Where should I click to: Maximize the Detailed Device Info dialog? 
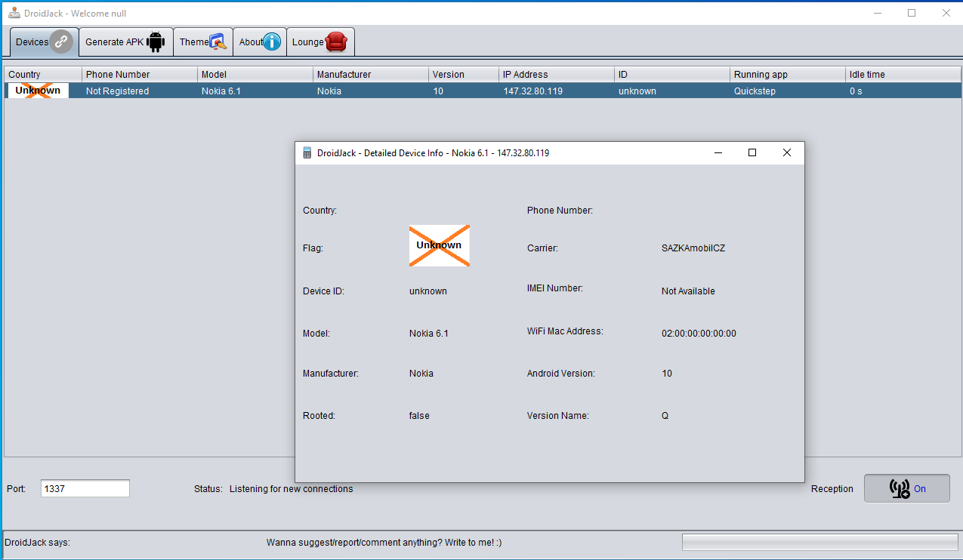point(752,152)
